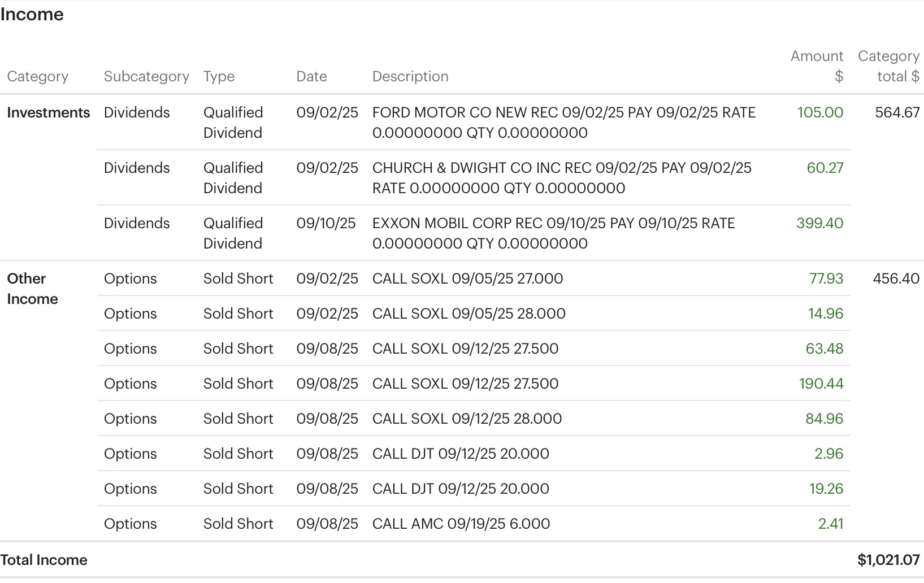Click the Investments category label
Image resolution: width=924 pixels, height=583 pixels.
[x=49, y=112]
